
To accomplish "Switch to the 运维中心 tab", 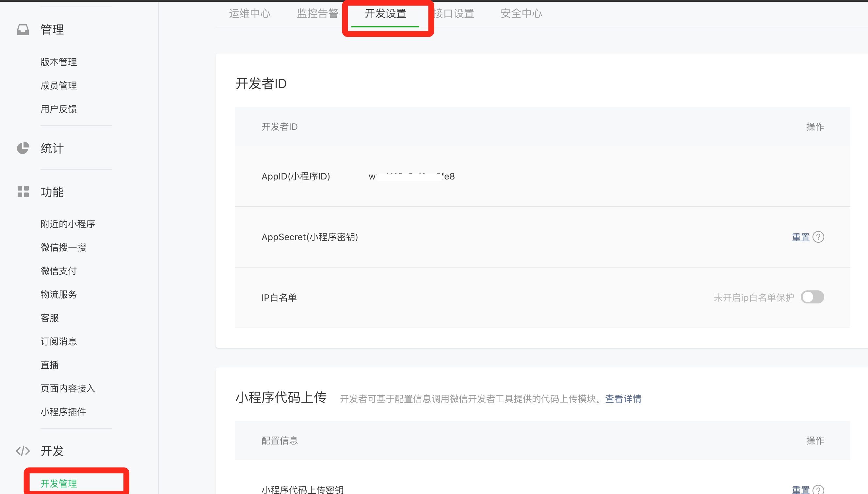I will coord(249,14).
